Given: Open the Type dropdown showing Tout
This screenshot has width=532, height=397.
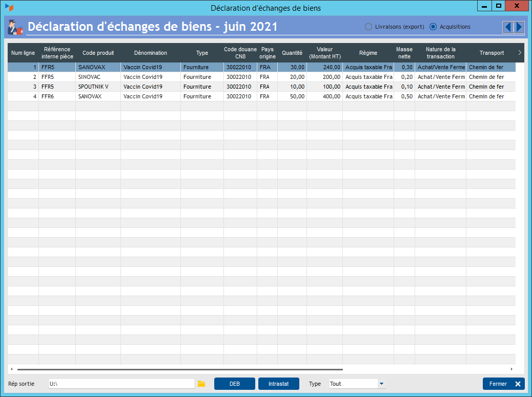Looking at the screenshot, I should point(381,384).
